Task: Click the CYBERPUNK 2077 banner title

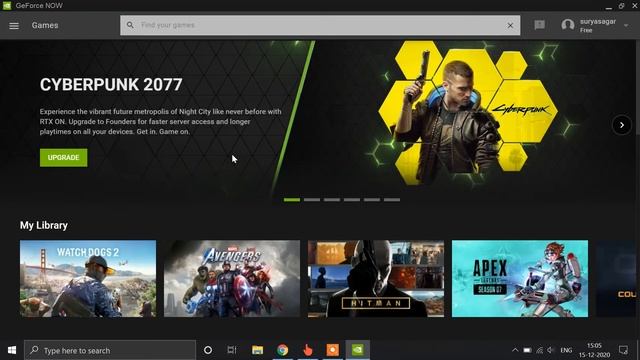Action: coord(111,85)
